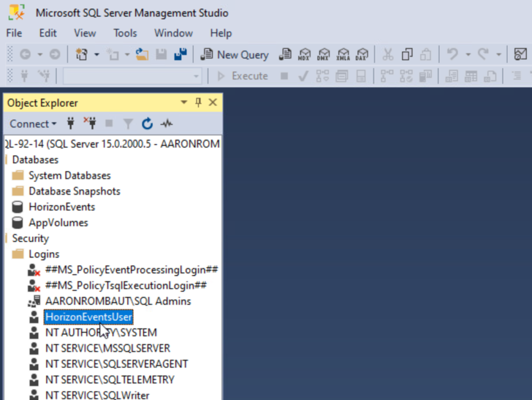
Task: Toggle the Object Explorer auto-hide pin
Action: 198,102
